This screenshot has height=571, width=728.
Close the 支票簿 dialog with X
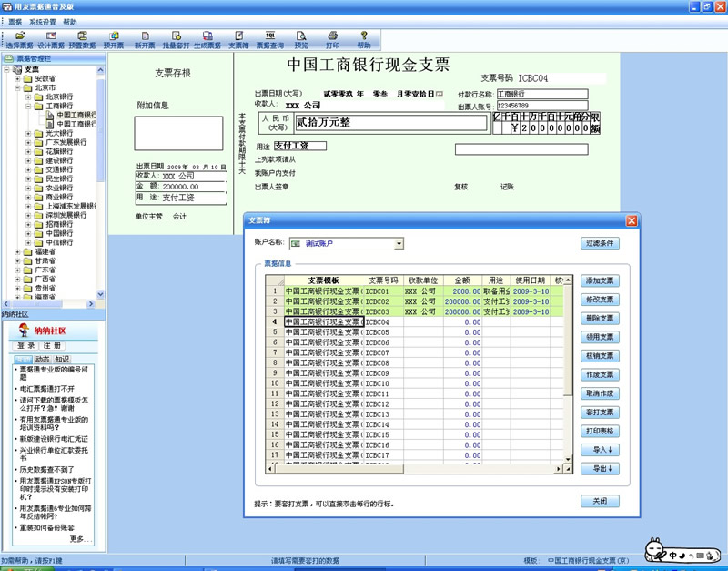(x=632, y=220)
